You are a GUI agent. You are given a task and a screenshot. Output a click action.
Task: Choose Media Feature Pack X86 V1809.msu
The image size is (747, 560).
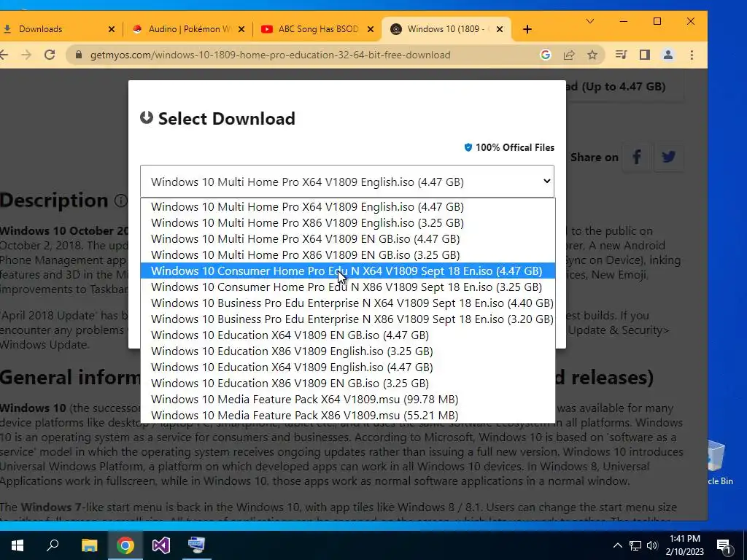point(348,415)
